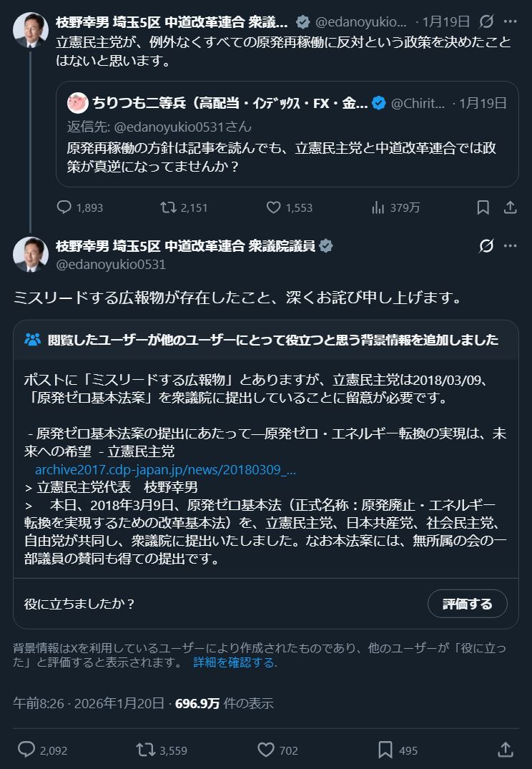Like the first post with 1,553 likes
This screenshot has width=532, height=769.
[x=274, y=207]
